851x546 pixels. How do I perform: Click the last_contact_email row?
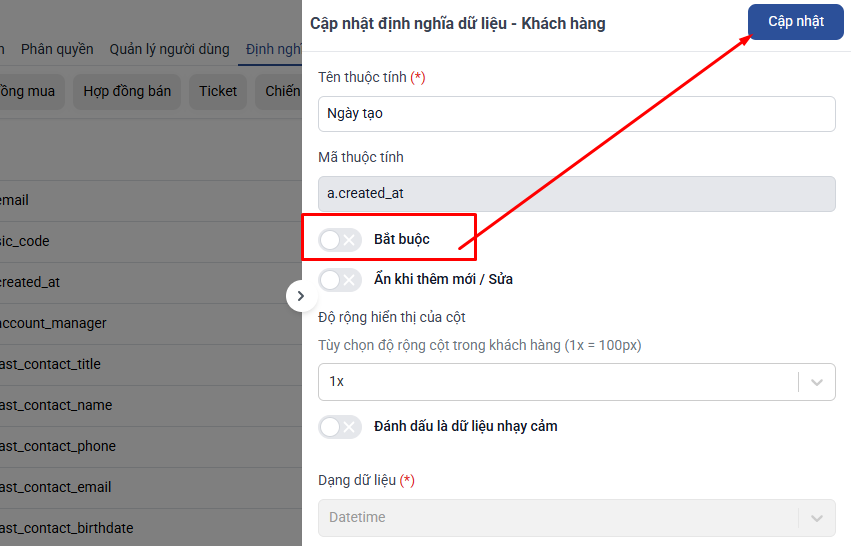[151, 487]
